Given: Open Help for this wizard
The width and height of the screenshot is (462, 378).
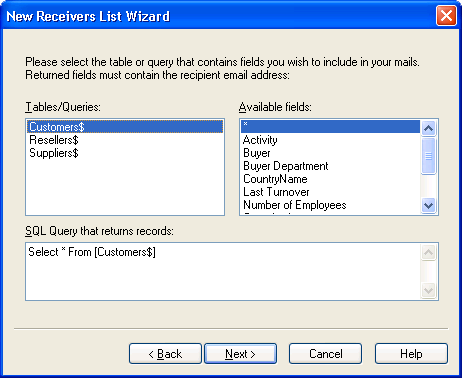Looking at the screenshot, I should (x=411, y=354).
